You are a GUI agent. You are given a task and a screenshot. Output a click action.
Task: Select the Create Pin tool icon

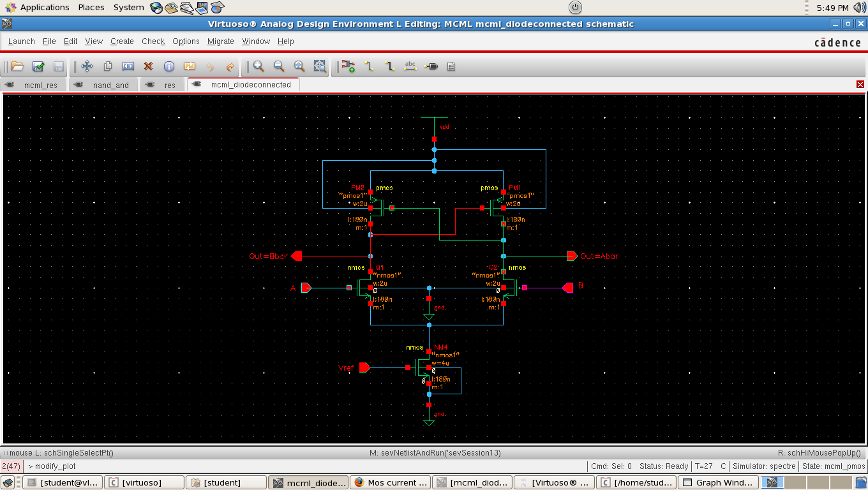tap(431, 66)
